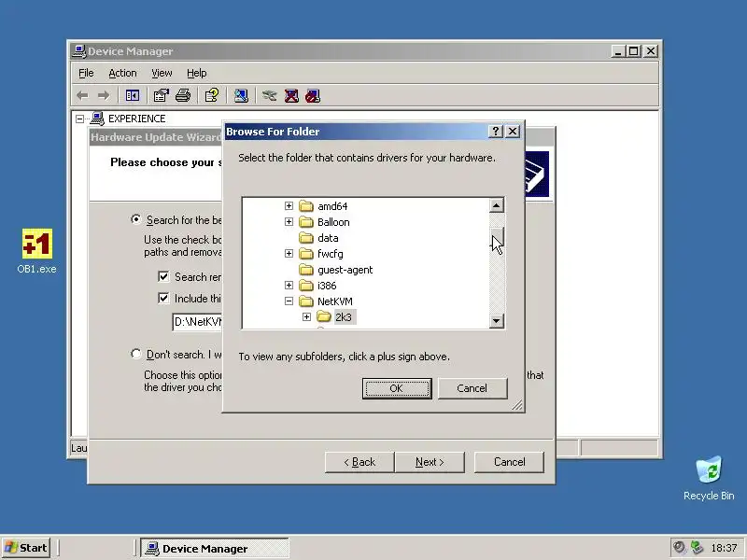Open the File menu
This screenshot has width=747, height=560.
click(x=86, y=73)
